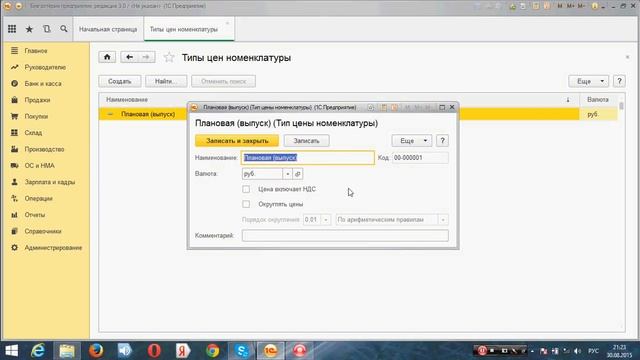The width and height of the screenshot is (640, 360).
Task: Navigate back with left arrow
Action: tap(129, 57)
